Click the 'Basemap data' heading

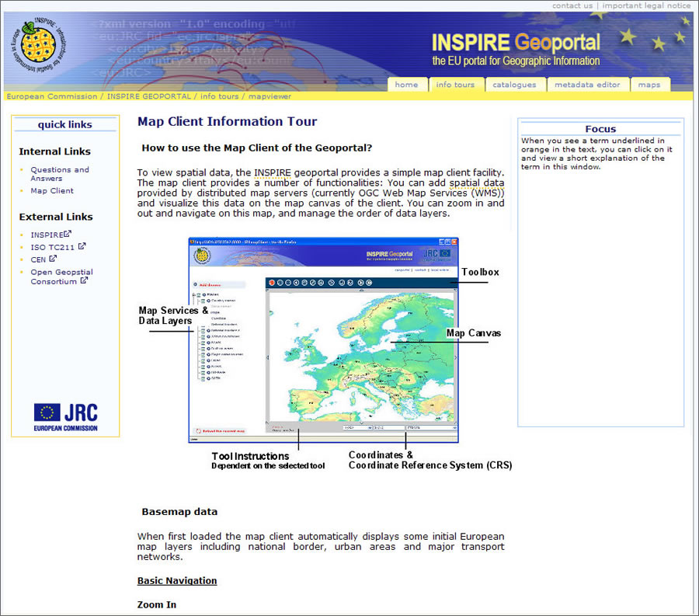click(179, 511)
